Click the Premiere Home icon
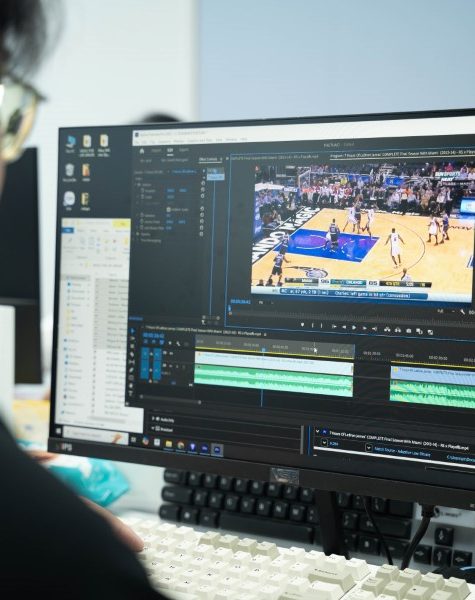This screenshot has height=600, width=475. coord(142,151)
